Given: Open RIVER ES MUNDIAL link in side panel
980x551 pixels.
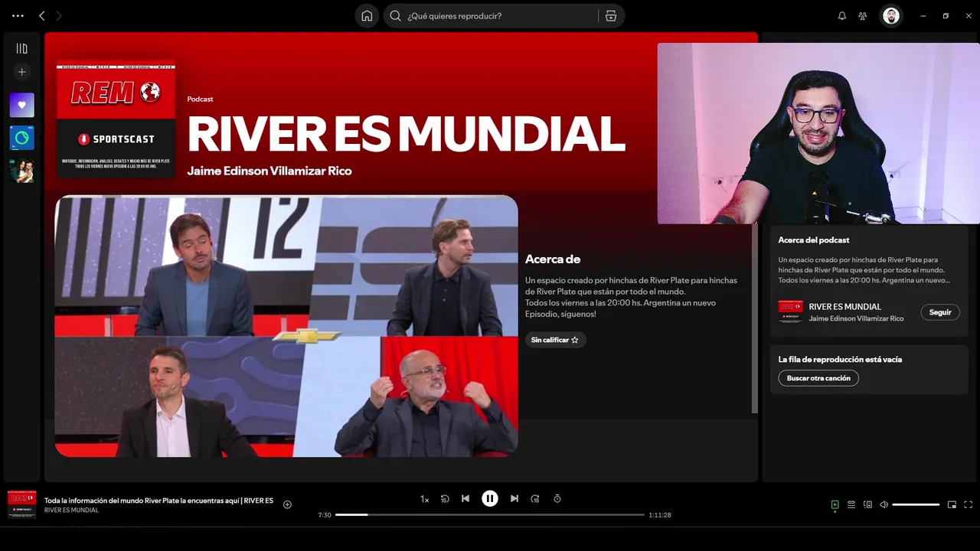Looking at the screenshot, I should tap(844, 307).
